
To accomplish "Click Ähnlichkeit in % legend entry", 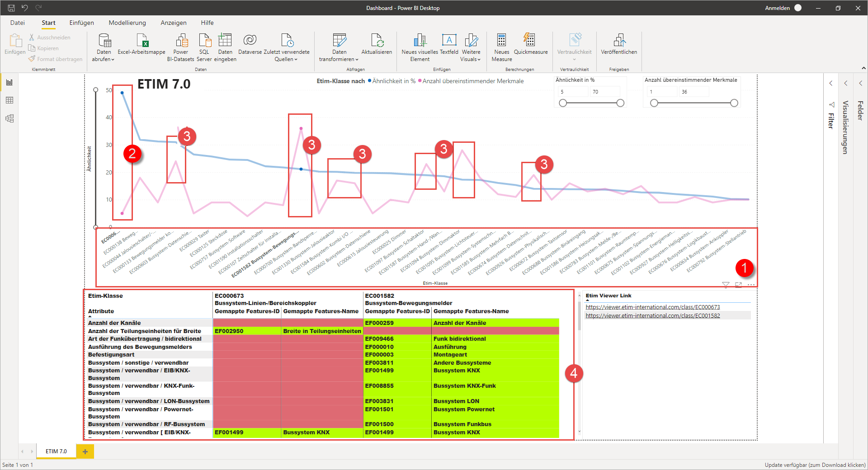I will [x=392, y=81].
